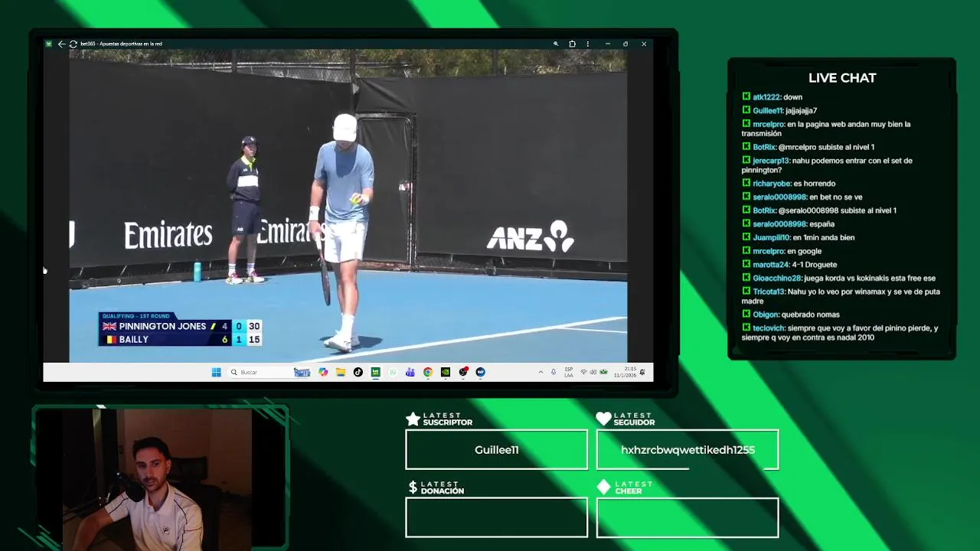The image size is (980, 551).
Task: Click Guillee11's chat message jajjajajja7
Action: coord(801,111)
